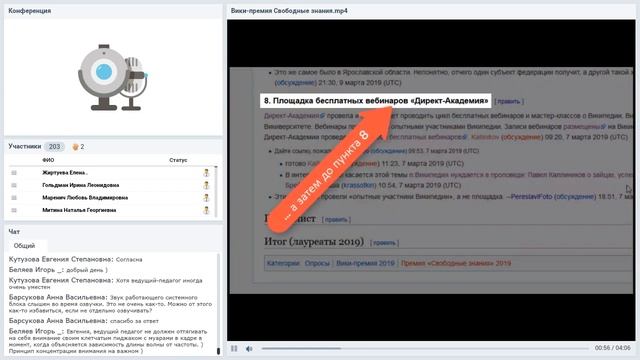The image size is (640, 360).
Task: Seek along the video progress bar
Action: 424,348
